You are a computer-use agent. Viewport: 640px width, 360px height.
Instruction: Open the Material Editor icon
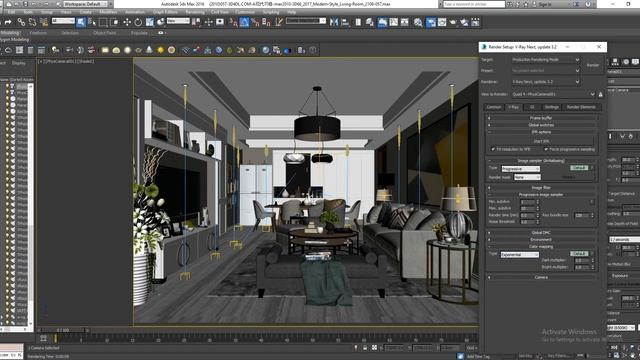pos(418,22)
